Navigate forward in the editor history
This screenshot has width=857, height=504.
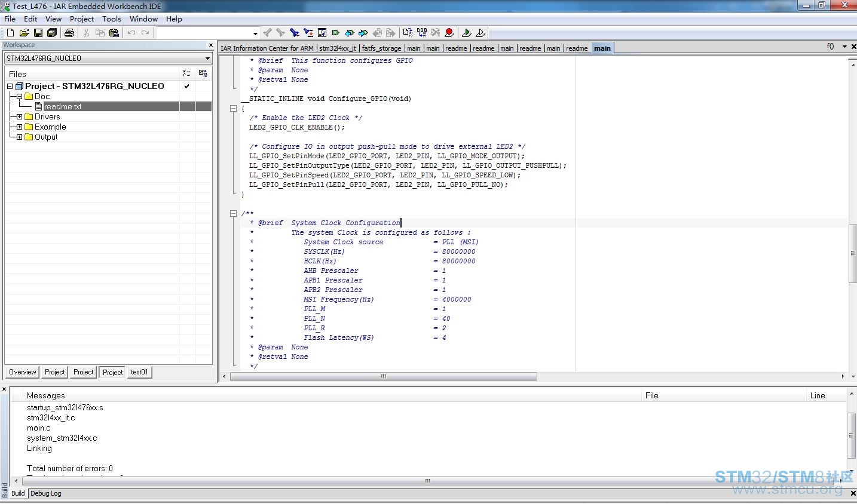point(391,33)
